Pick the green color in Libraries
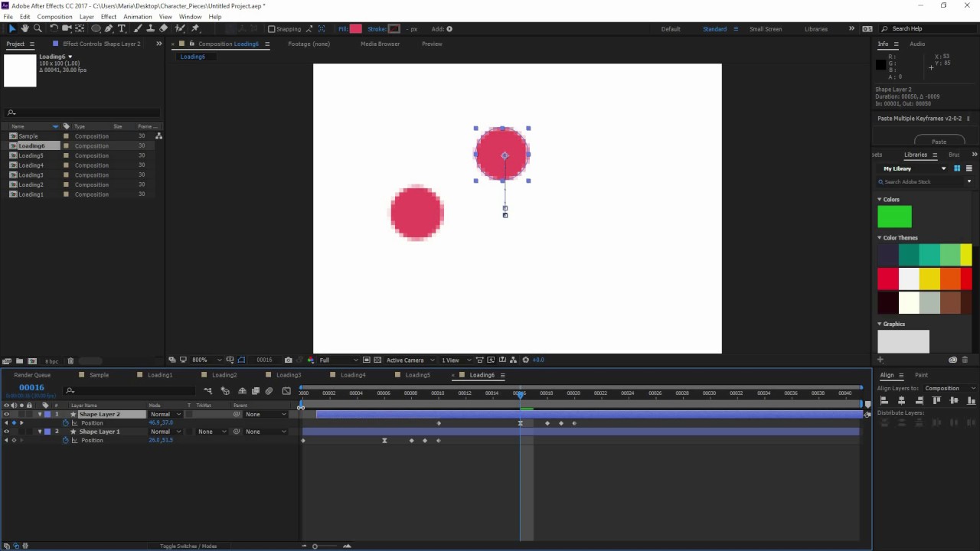The image size is (980, 551). pos(894,217)
